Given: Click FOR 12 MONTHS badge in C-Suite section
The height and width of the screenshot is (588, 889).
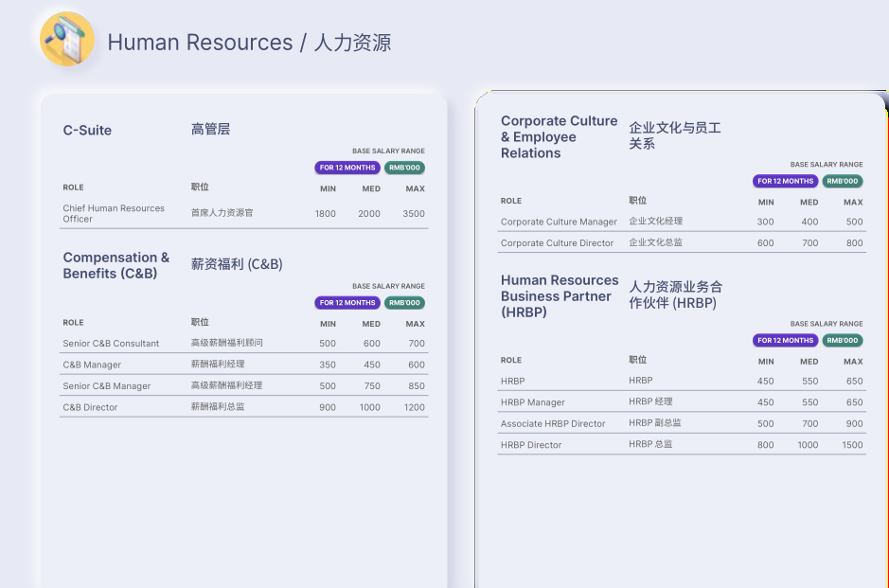Looking at the screenshot, I should click(x=347, y=168).
